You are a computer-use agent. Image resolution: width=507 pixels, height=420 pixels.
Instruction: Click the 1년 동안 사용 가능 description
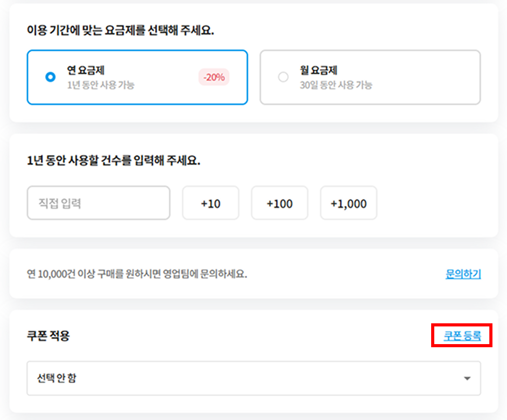(101, 85)
